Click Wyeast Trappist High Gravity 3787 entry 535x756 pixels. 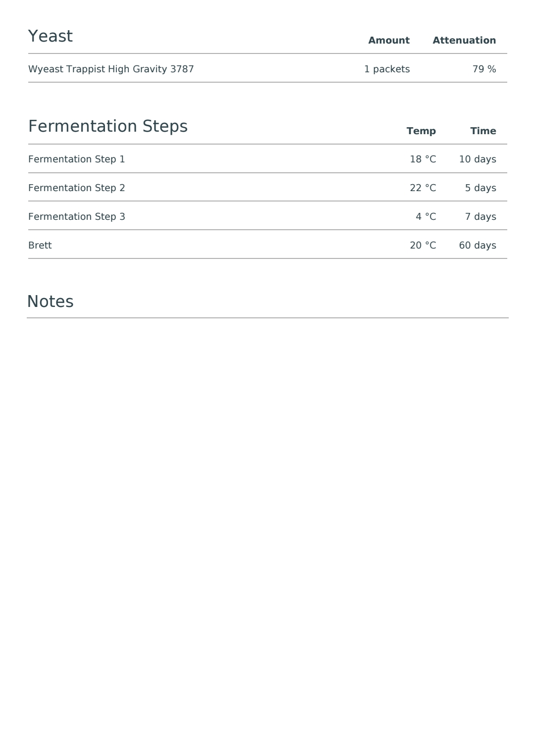pyautogui.click(x=111, y=69)
